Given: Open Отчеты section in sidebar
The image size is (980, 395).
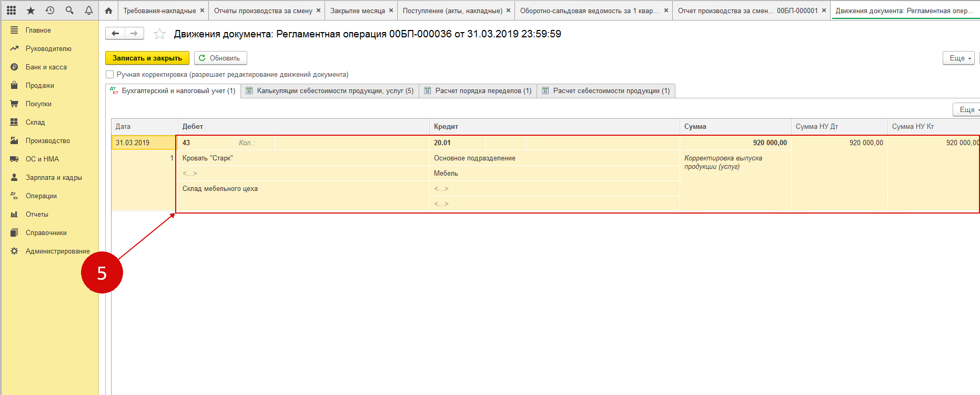Looking at the screenshot, I should pyautogui.click(x=37, y=214).
